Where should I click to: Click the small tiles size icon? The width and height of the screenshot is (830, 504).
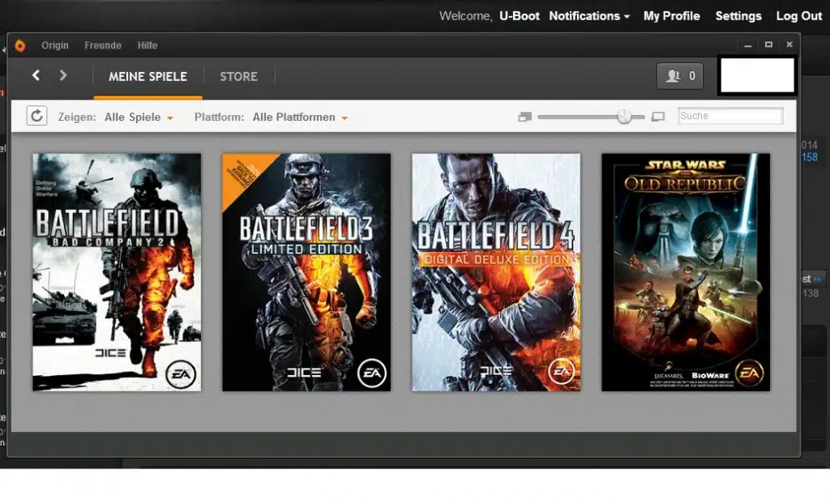(x=524, y=117)
